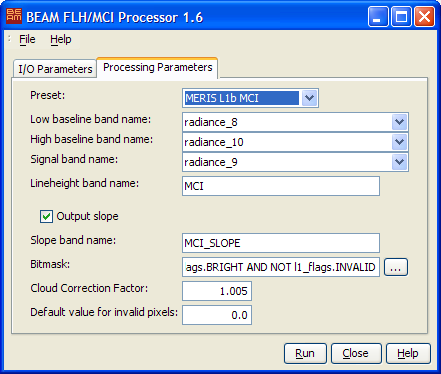Open the File menu
Screen dimensions: 441x374
pyautogui.click(x=27, y=39)
